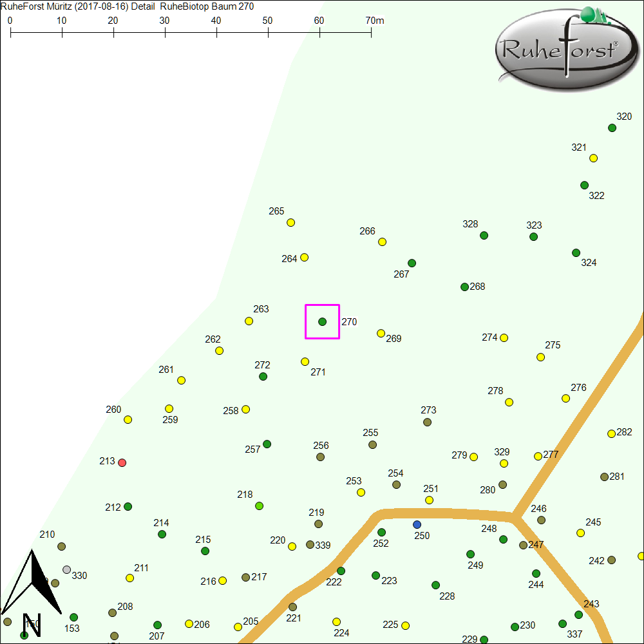Click the grey tree marker 330
Screen dimensions: 644x644
(66, 569)
